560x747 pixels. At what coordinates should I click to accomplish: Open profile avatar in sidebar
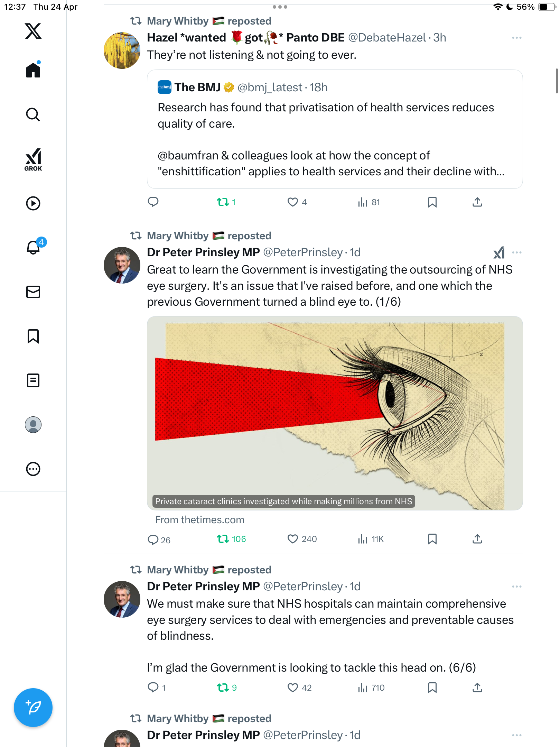pyautogui.click(x=33, y=425)
